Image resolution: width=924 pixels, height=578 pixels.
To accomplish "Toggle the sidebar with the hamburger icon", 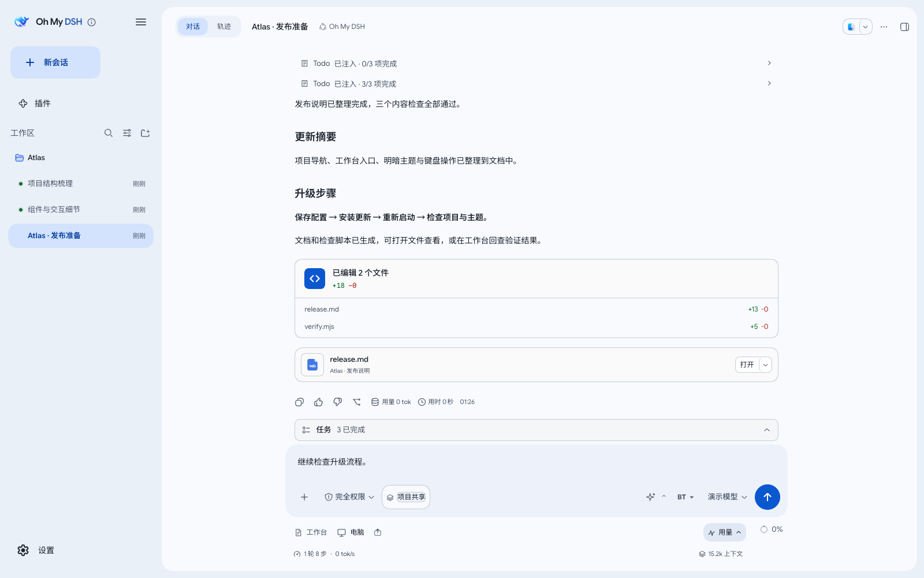I will coord(141,22).
